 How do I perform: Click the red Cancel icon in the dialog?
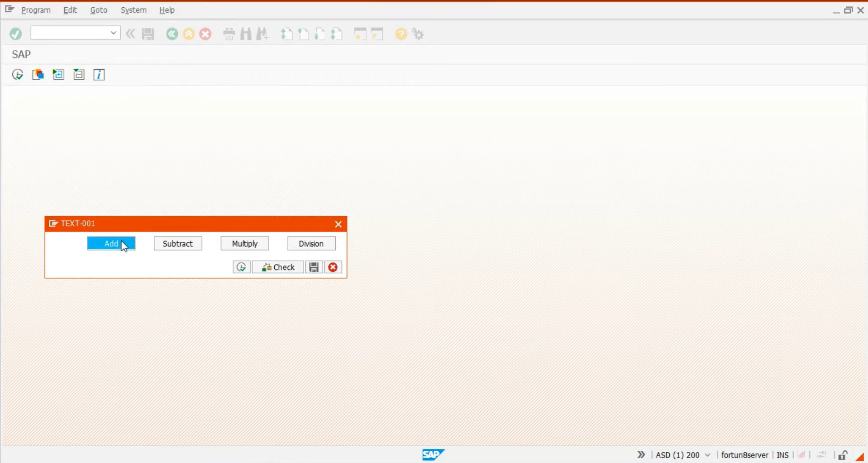(x=333, y=267)
